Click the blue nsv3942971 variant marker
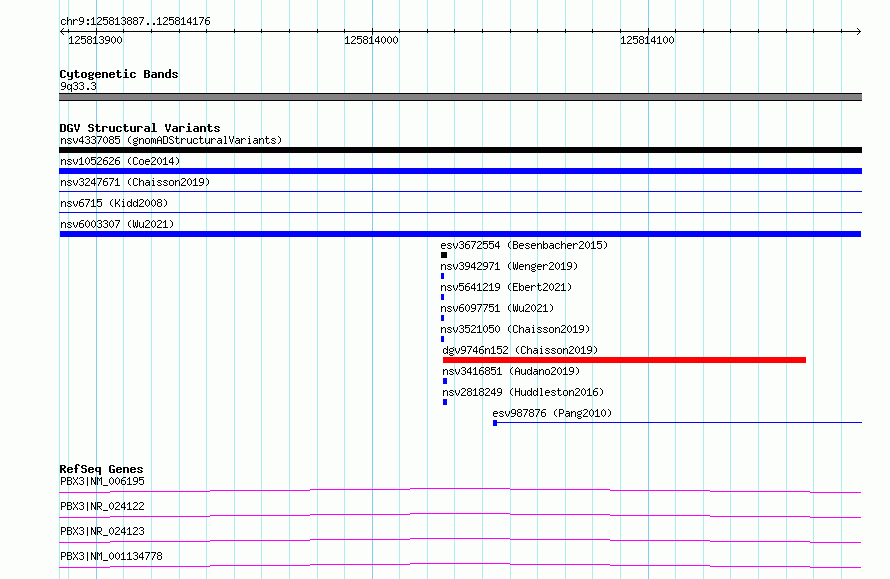Viewport: 890px width, 579px height. (x=443, y=276)
